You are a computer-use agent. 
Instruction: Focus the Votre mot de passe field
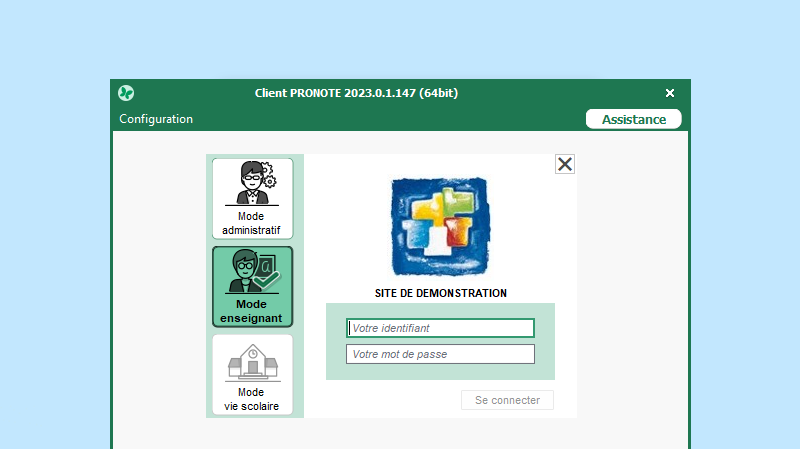440,354
